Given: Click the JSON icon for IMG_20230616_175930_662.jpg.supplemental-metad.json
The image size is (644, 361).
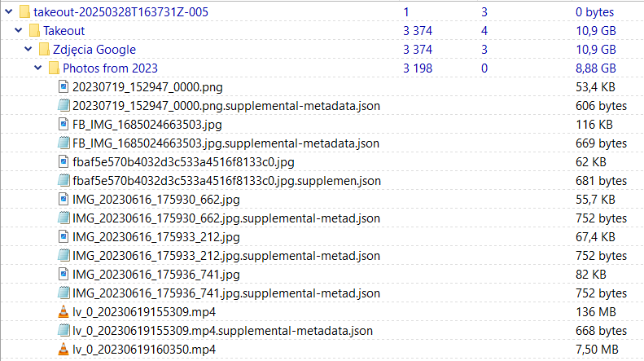Looking at the screenshot, I should point(64,218).
